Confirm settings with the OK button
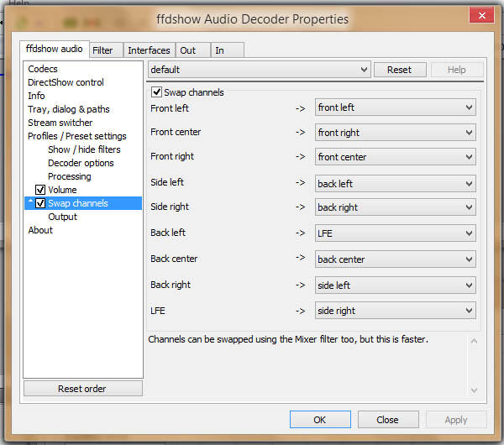Viewport: 504px width, 445px height. click(319, 420)
